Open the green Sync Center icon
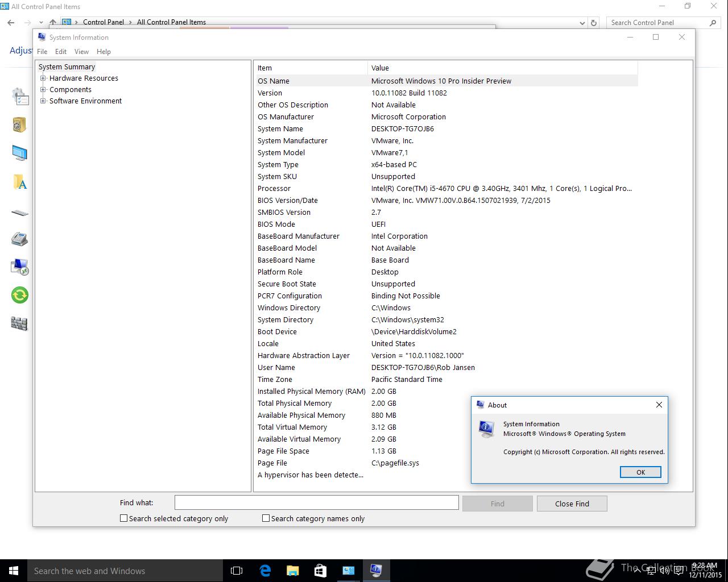 click(x=20, y=295)
